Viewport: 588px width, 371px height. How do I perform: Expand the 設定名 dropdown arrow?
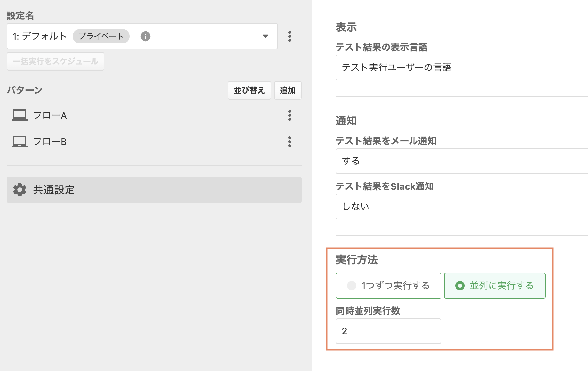click(266, 36)
